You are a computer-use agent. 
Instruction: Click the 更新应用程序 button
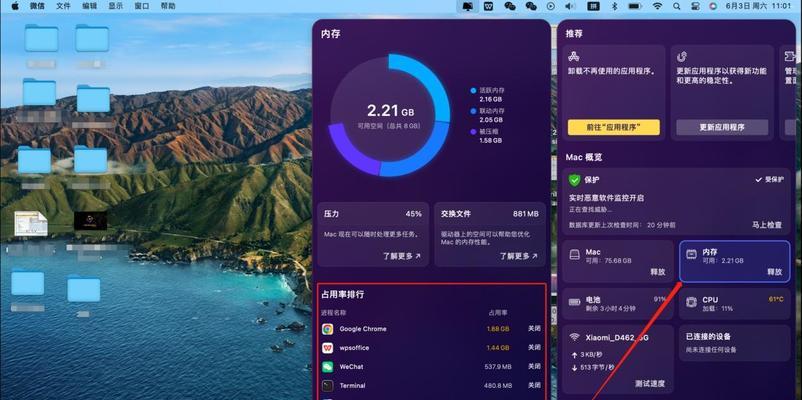tap(722, 127)
